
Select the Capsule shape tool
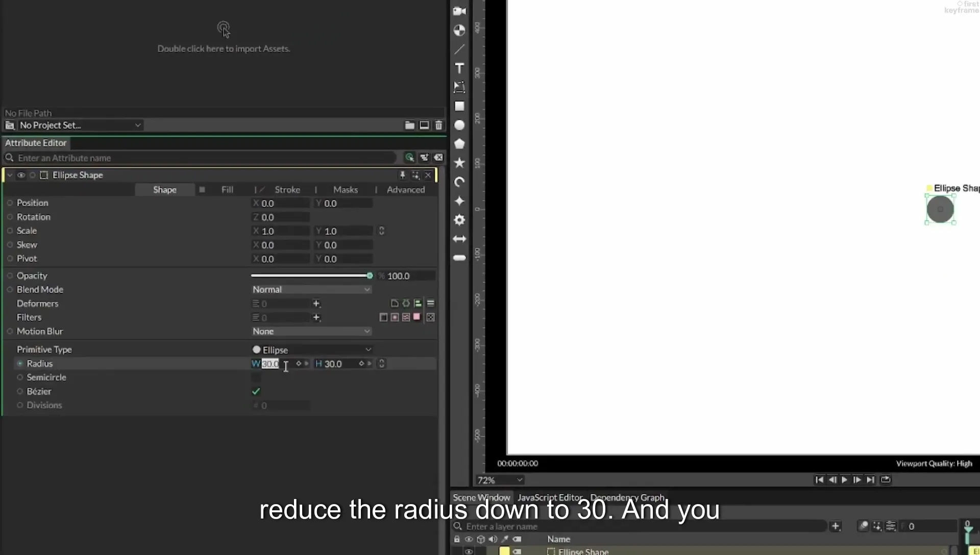459,258
